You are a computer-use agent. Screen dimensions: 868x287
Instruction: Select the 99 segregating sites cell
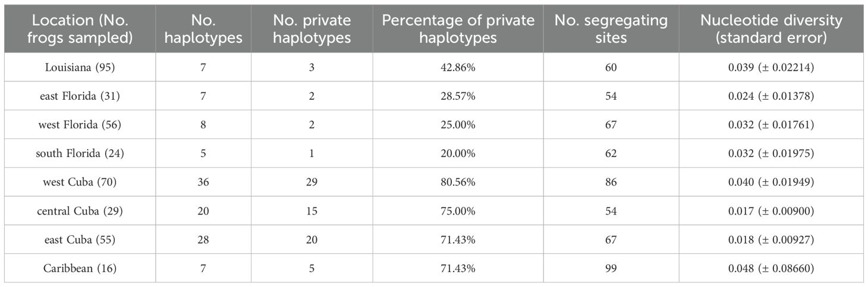(x=612, y=268)
